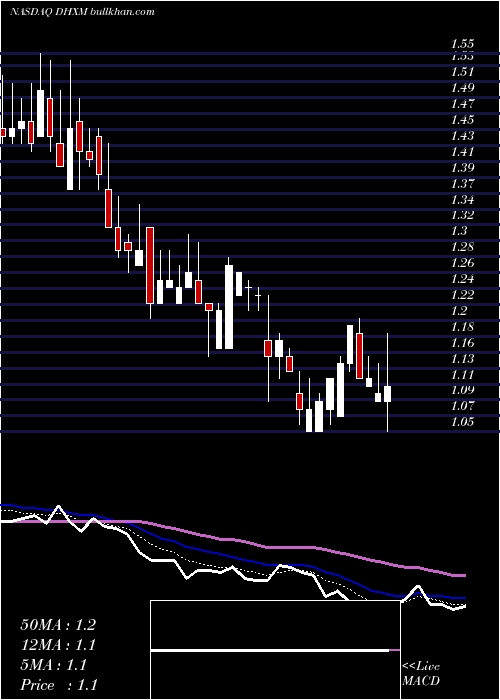
Task: Select the 1.22 price axis label
Action: (462, 295)
